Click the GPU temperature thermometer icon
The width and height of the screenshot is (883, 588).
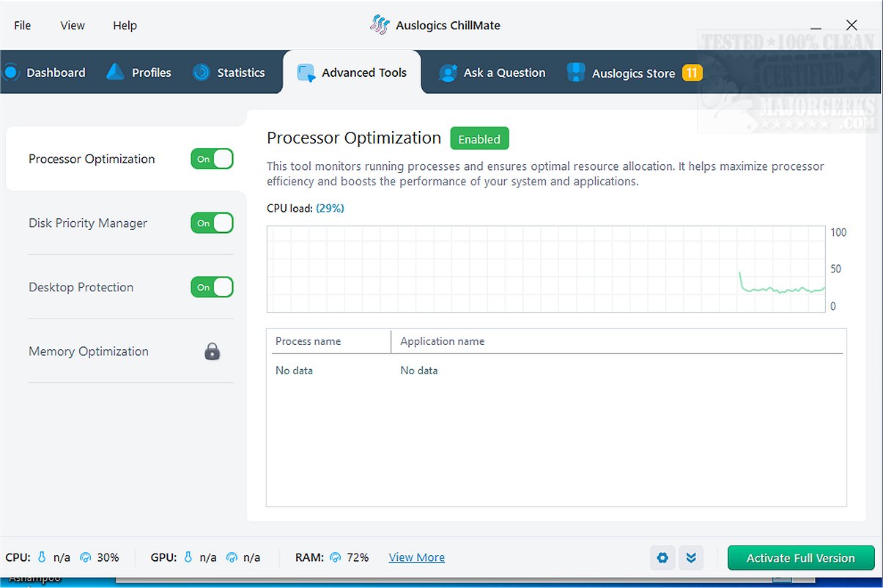point(188,557)
